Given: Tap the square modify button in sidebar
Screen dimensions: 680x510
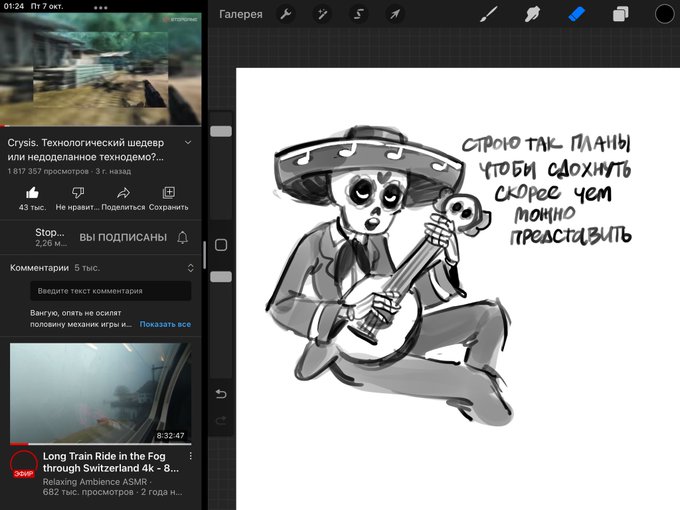Looking at the screenshot, I should tap(221, 245).
